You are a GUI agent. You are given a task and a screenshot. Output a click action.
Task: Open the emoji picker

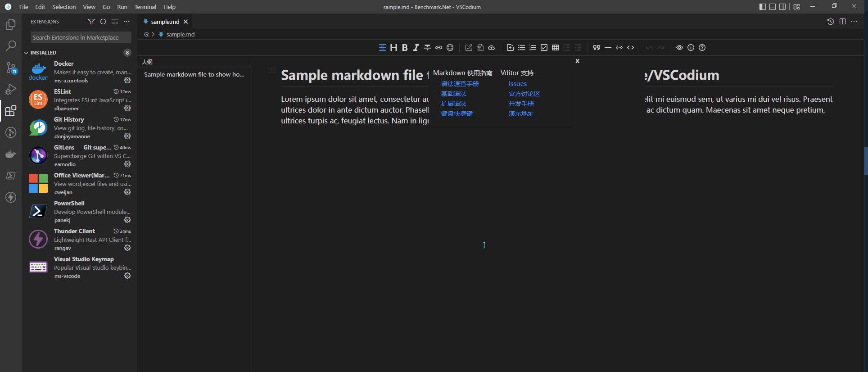point(450,48)
